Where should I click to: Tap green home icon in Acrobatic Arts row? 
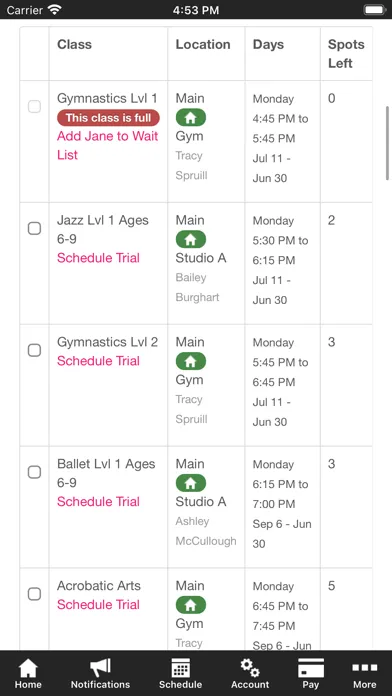click(x=191, y=605)
